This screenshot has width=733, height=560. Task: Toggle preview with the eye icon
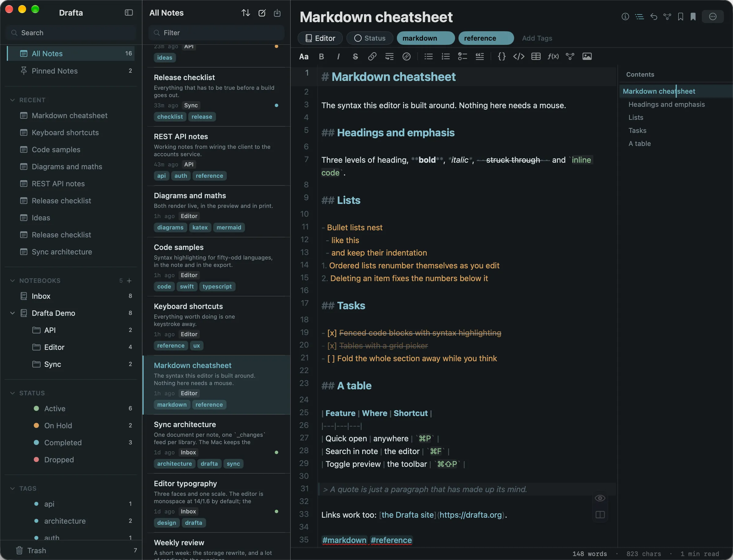click(x=600, y=498)
